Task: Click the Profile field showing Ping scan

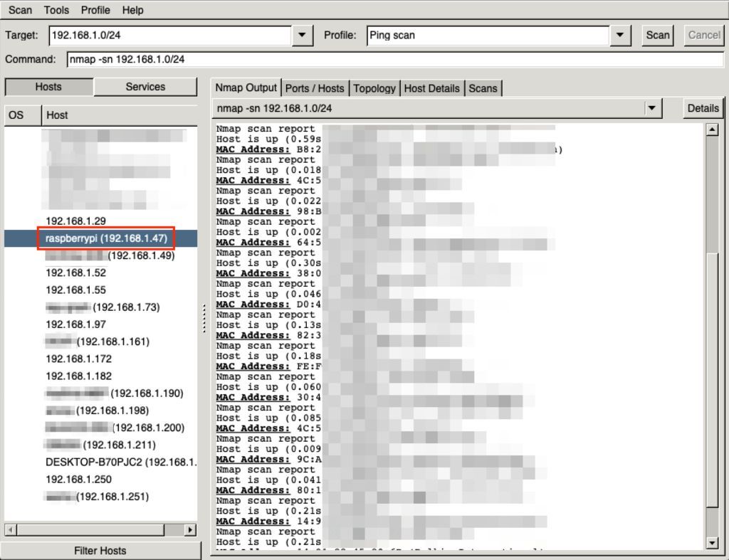Action: 488,36
